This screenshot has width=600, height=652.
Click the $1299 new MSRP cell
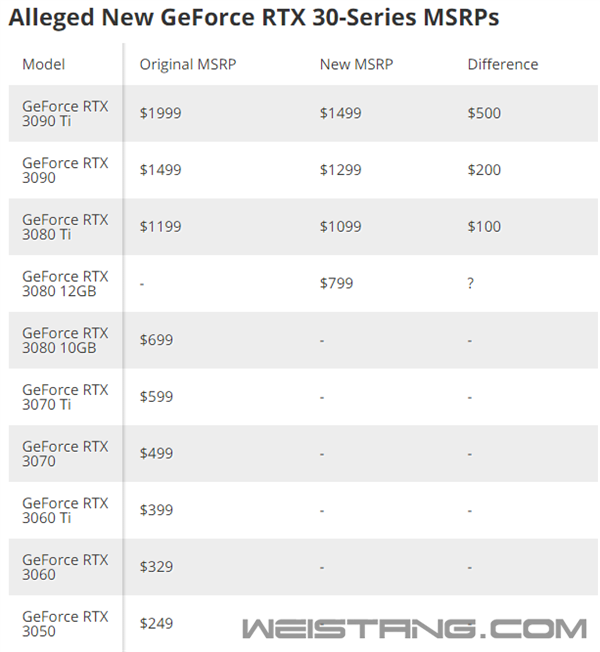coord(341,170)
